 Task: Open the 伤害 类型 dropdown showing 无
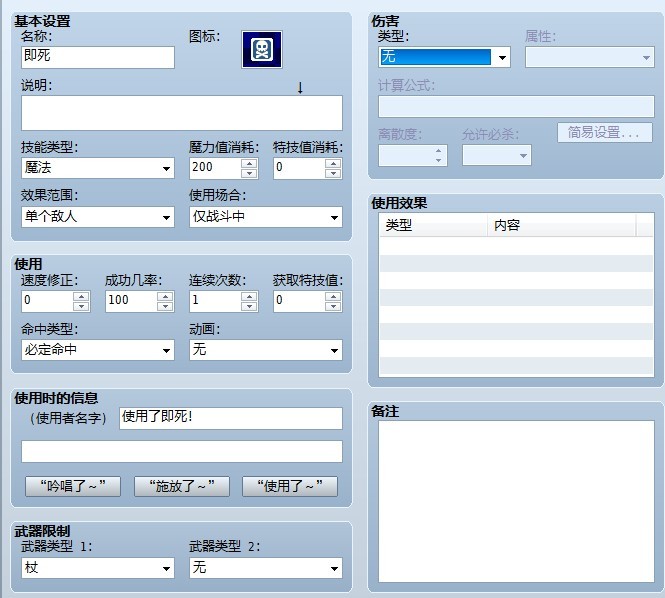(444, 57)
